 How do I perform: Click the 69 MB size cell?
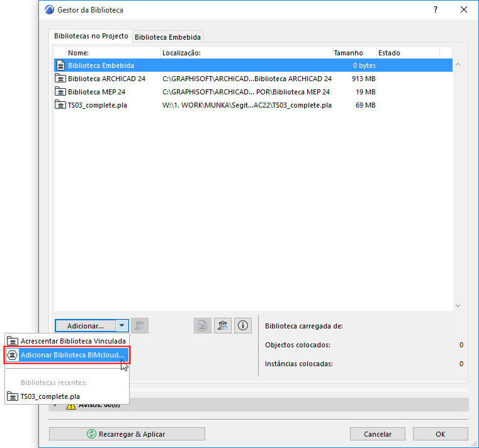[x=366, y=105]
